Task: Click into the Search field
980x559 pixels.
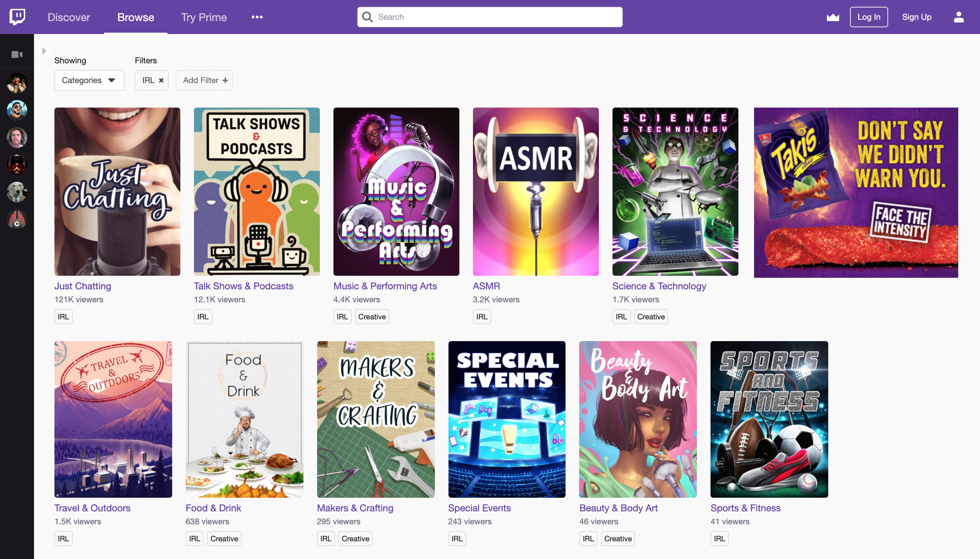Action: tap(490, 17)
